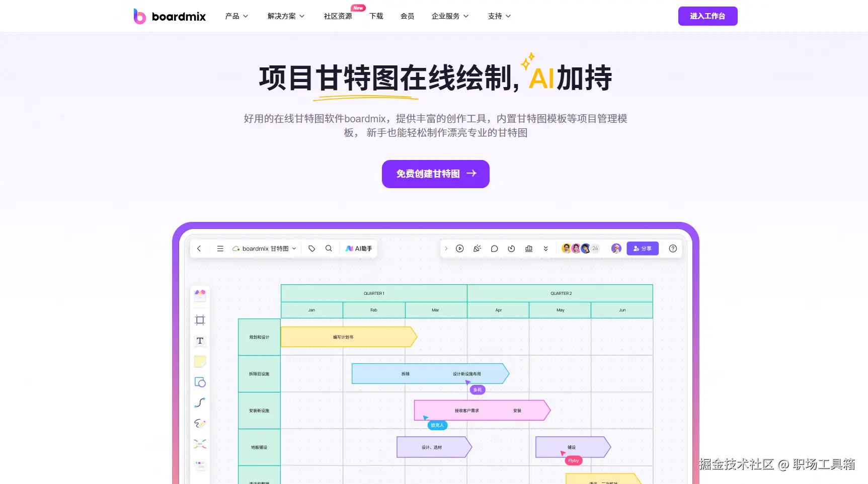Click the card list tool in sidebar

pos(200,464)
